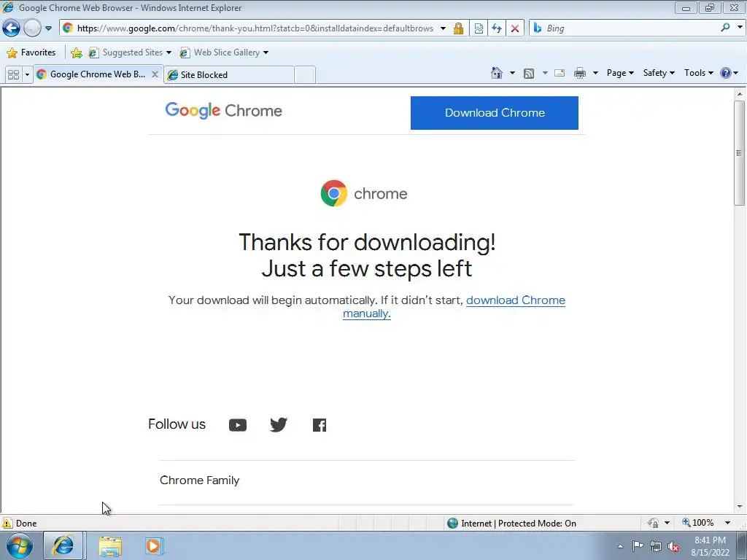The image size is (747, 560).
Task: Click the blue Download Chrome button
Action: [495, 113]
